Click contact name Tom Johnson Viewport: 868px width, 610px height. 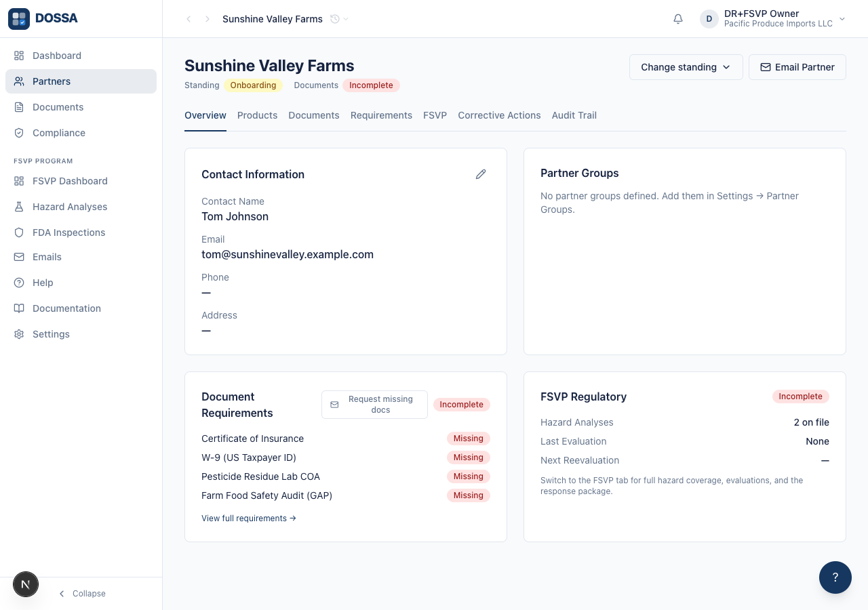click(235, 217)
